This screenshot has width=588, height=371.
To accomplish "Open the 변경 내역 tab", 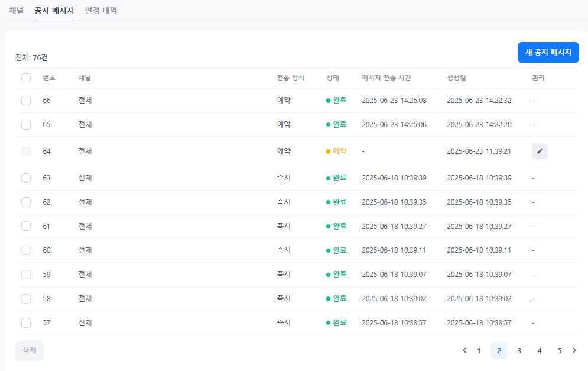I will [x=101, y=11].
